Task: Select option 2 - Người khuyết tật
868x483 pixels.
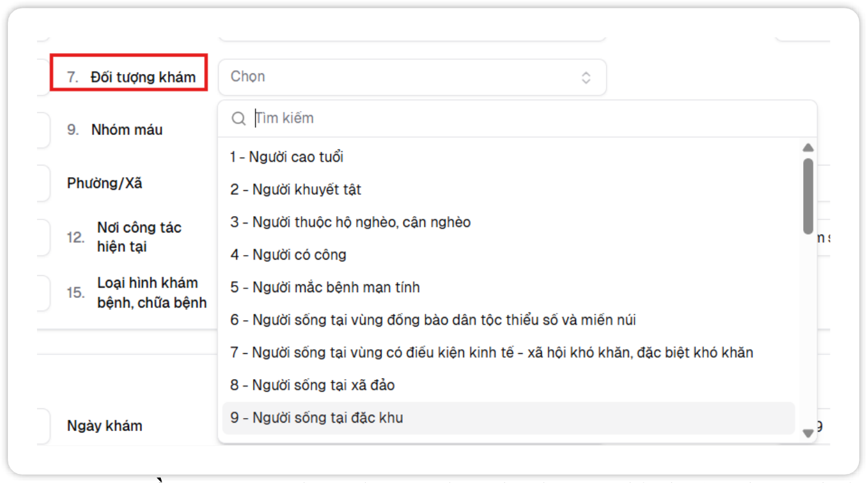Action: (x=509, y=190)
